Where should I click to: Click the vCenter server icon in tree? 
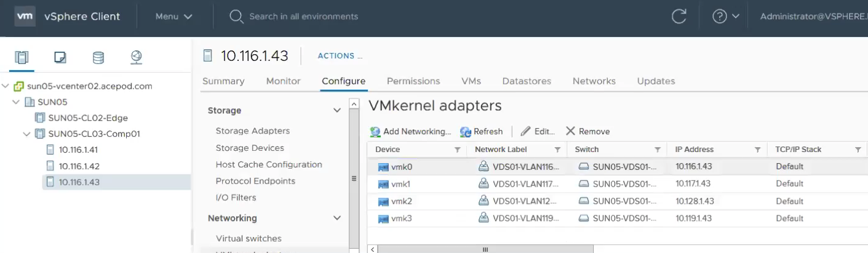click(19, 86)
